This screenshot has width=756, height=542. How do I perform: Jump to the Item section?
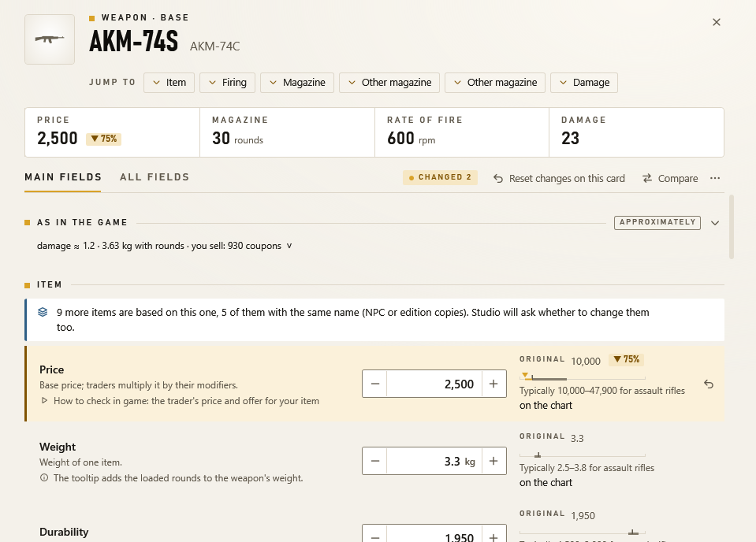(x=169, y=83)
